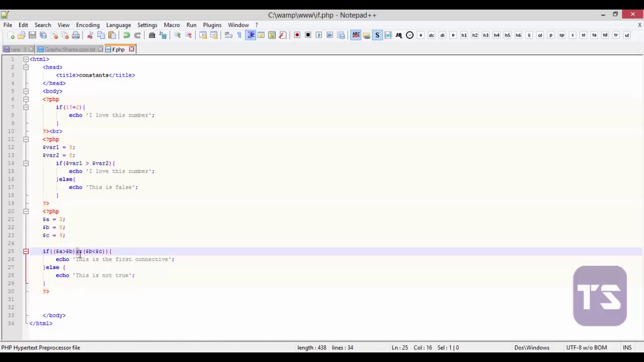Insert 'td' tag from the toolbar
Image resolution: width=644 pixels, height=362 pixels.
click(605, 35)
